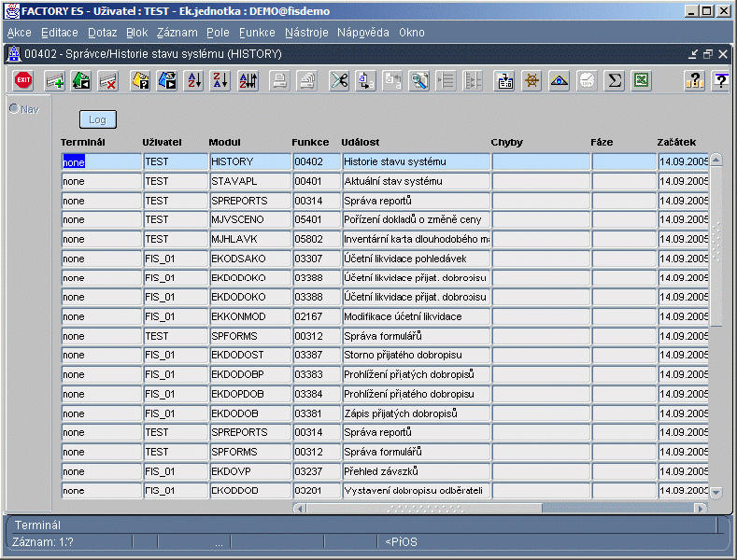Open the Akce menu

(x=19, y=33)
